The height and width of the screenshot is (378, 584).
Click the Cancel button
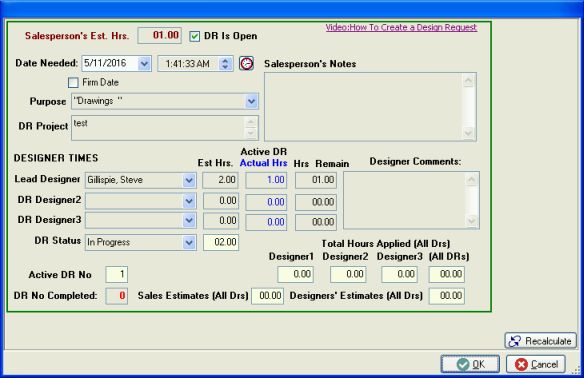536,364
